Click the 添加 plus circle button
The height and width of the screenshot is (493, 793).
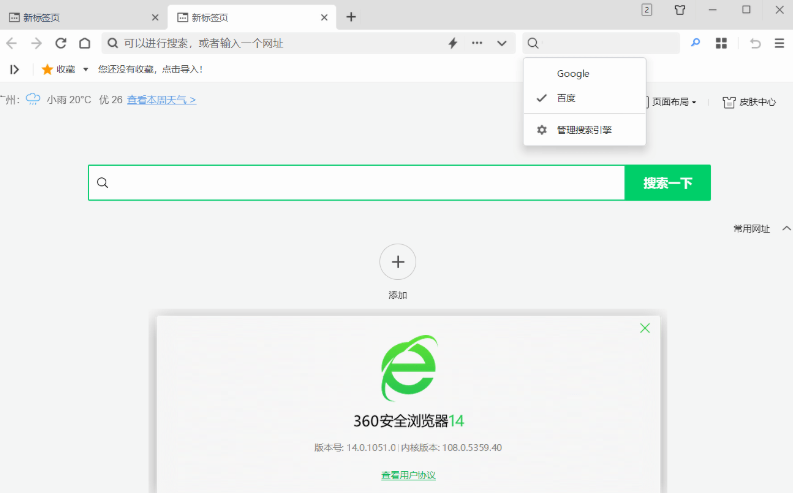pos(398,262)
